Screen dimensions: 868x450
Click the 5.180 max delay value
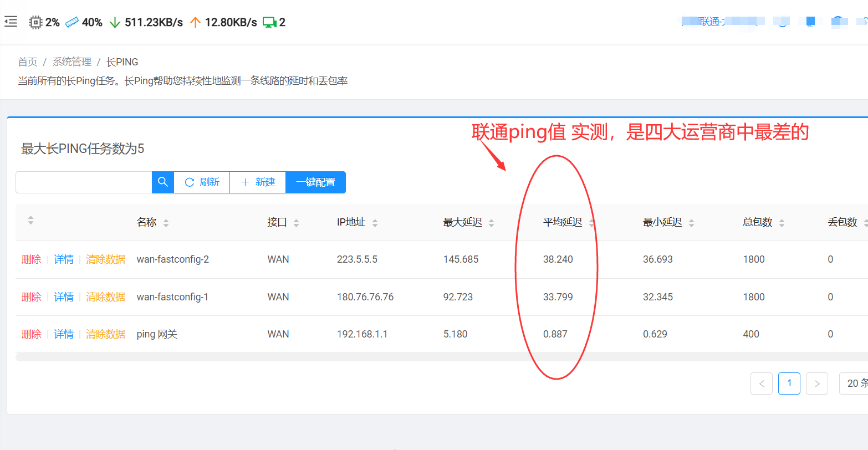[x=456, y=334]
